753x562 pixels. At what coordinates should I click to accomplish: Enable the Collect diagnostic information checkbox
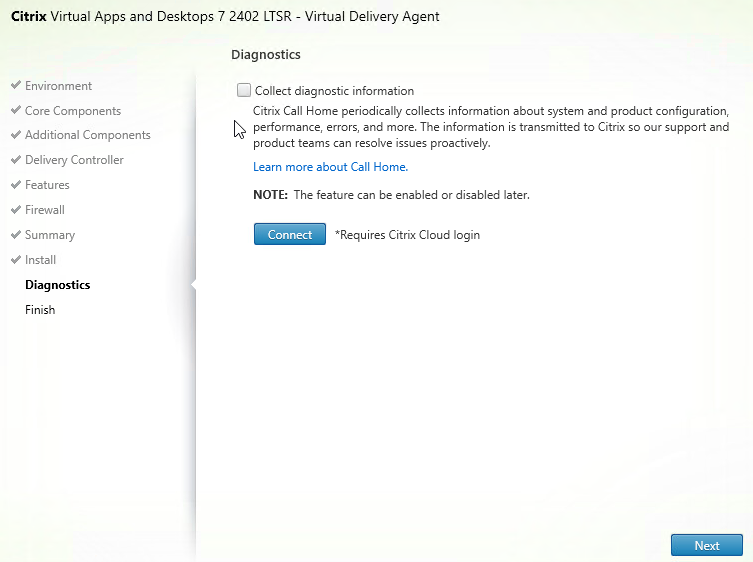[x=244, y=90]
